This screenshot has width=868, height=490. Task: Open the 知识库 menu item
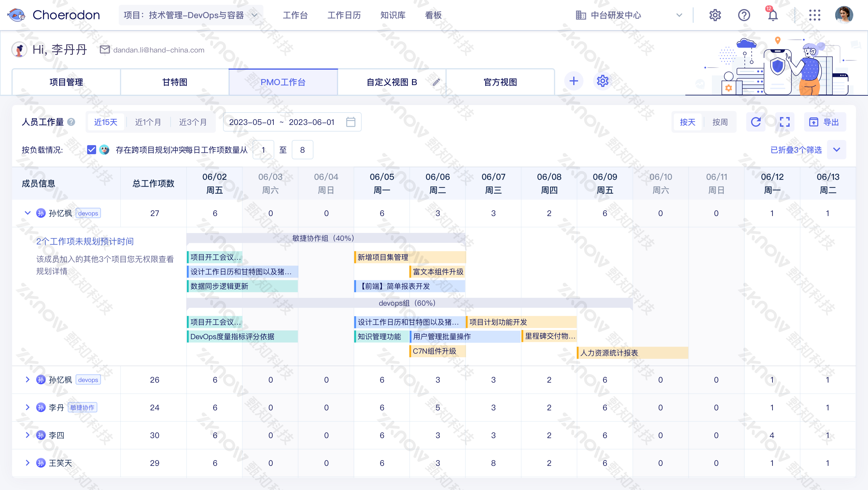tap(392, 15)
